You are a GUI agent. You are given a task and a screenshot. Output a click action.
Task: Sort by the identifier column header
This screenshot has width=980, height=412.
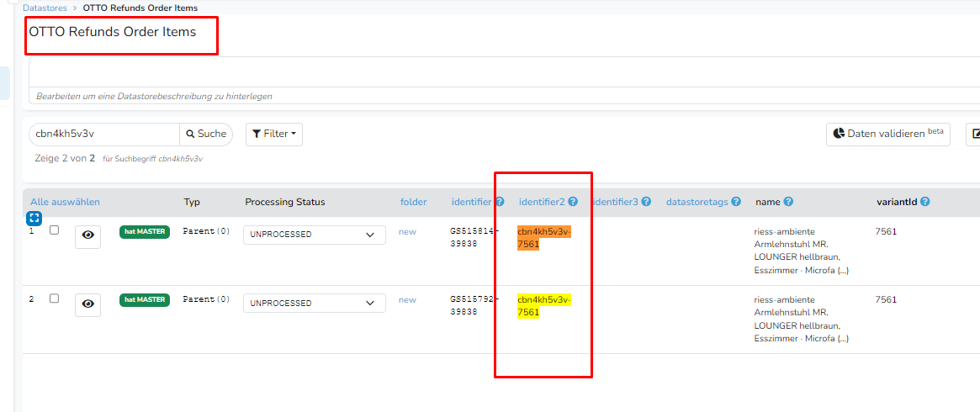(472, 202)
